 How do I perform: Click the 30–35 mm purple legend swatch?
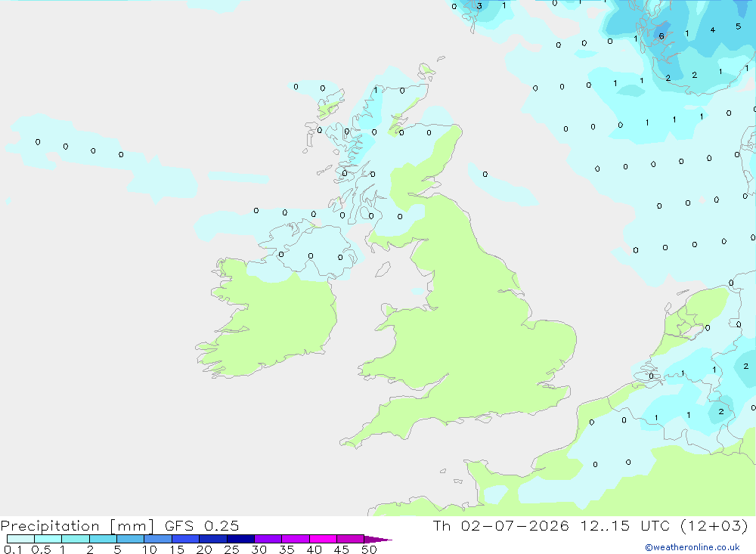tap(268, 539)
